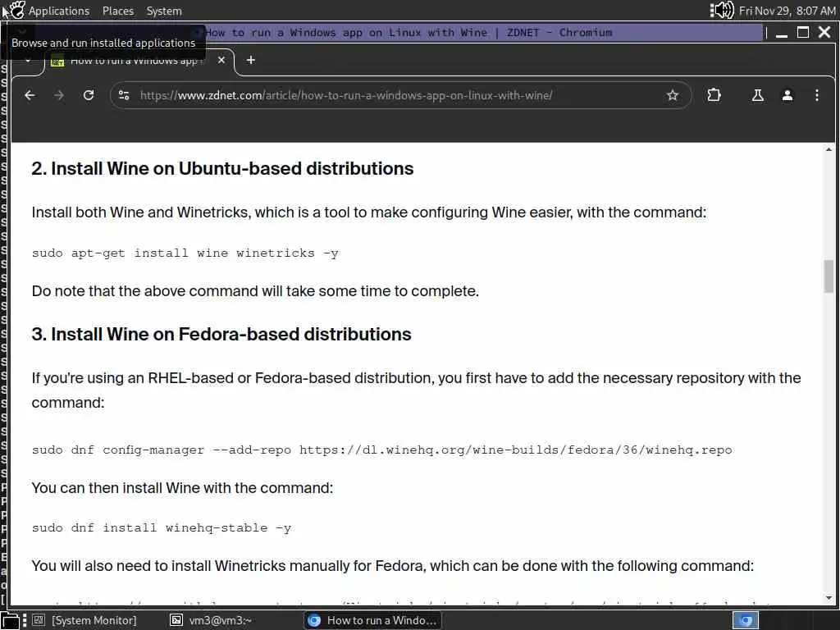This screenshot has width=840, height=630.
Task: Reload the ZDNET page
Action: point(89,95)
